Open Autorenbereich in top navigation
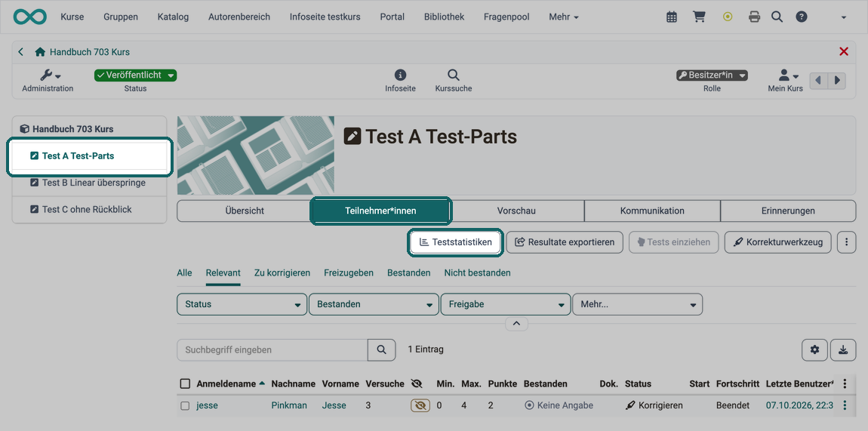Screen dimensions: 868x431 [x=239, y=17]
